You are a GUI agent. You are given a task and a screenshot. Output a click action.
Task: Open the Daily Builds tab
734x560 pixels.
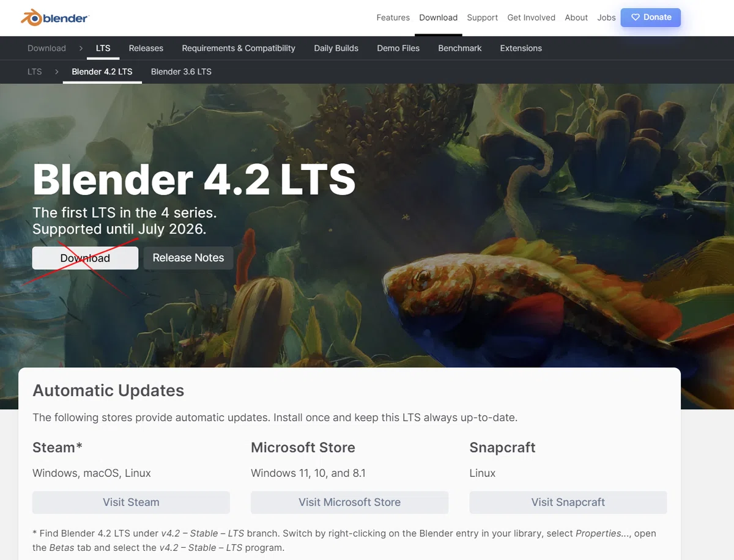(336, 48)
